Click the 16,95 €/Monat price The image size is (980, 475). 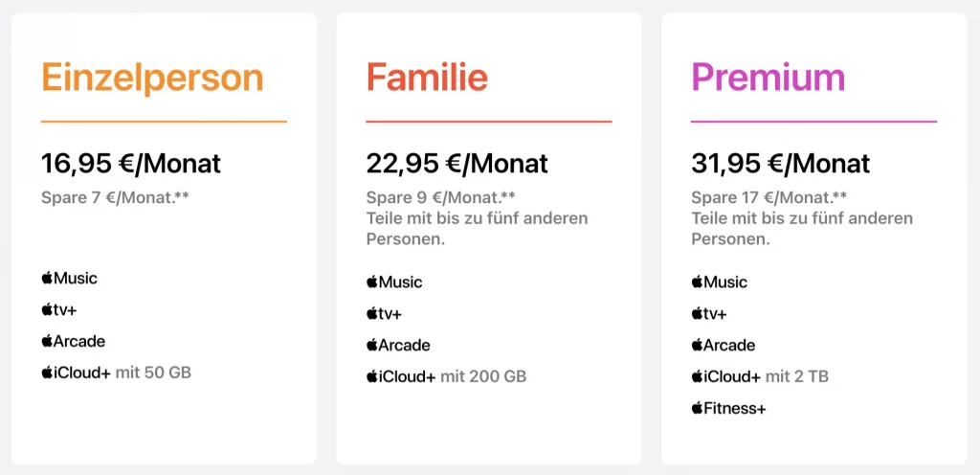click(131, 164)
